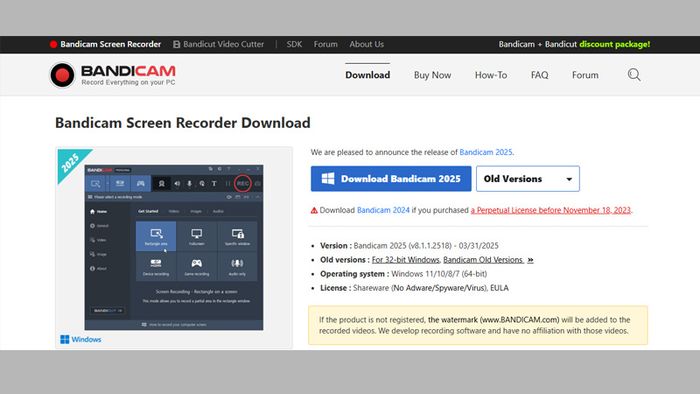Click the Bandicam red-circle logo
This screenshot has width=700, height=394.
[x=62, y=75]
